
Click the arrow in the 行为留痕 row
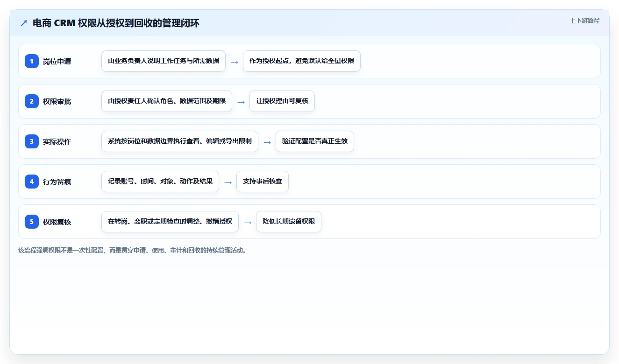coord(228,182)
